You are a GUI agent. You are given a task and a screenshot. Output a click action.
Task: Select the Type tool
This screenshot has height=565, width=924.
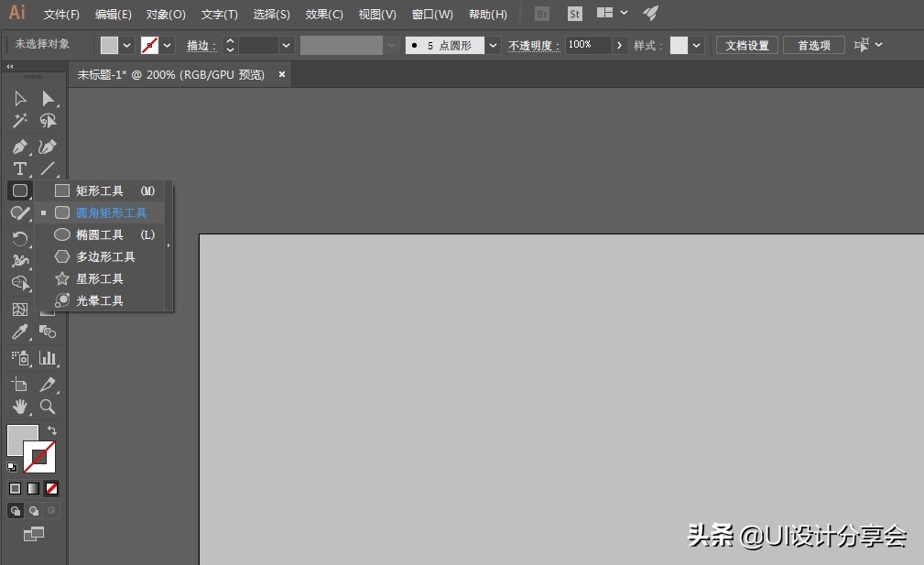(19, 168)
